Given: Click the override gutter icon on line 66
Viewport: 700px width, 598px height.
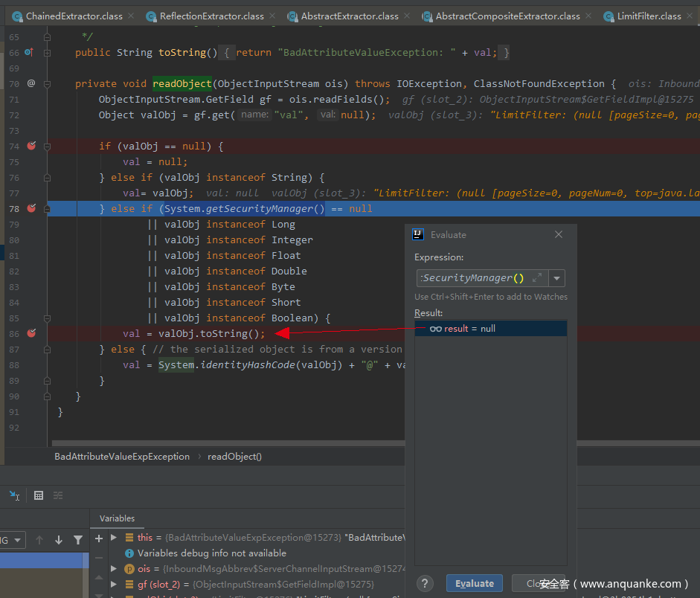Looking at the screenshot, I should click(29, 53).
